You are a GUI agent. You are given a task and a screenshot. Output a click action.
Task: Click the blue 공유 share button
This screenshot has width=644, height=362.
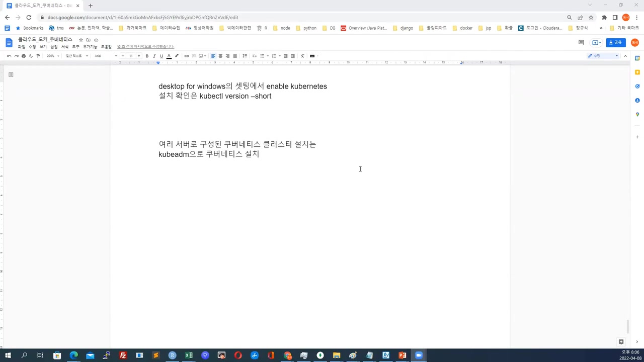tap(616, 42)
